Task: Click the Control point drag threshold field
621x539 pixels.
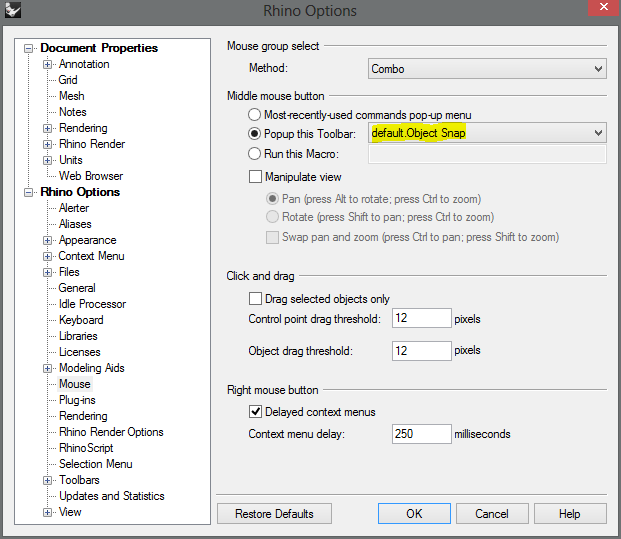Action: pos(421,318)
